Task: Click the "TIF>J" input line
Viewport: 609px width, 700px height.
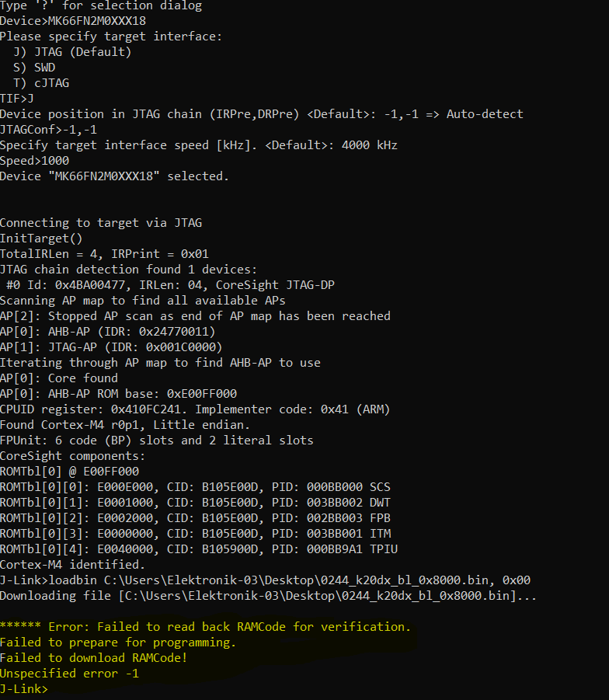Action: pos(17,99)
